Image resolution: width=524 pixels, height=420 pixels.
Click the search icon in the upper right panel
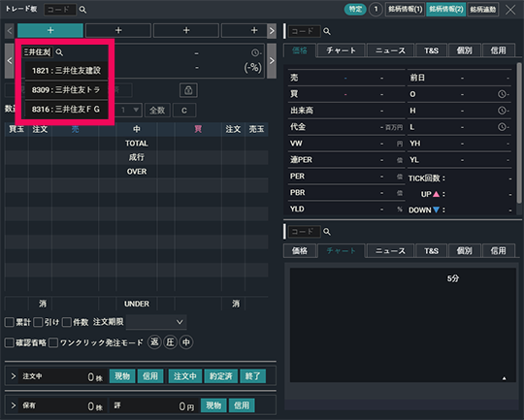click(x=327, y=31)
